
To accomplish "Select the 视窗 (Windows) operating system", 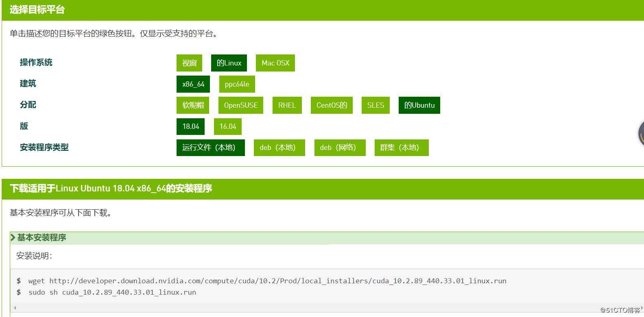I will point(190,63).
